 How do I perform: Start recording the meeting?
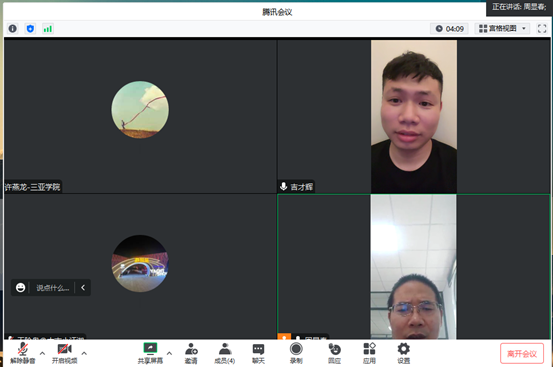pyautogui.click(x=296, y=353)
